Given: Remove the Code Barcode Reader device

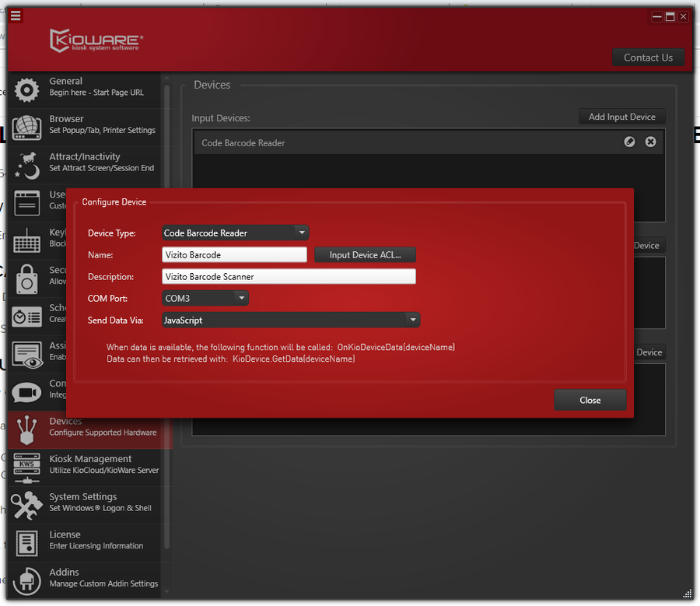Looking at the screenshot, I should (651, 142).
